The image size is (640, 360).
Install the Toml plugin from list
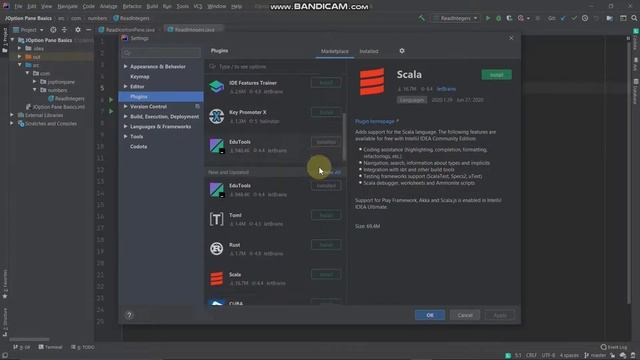click(x=326, y=215)
